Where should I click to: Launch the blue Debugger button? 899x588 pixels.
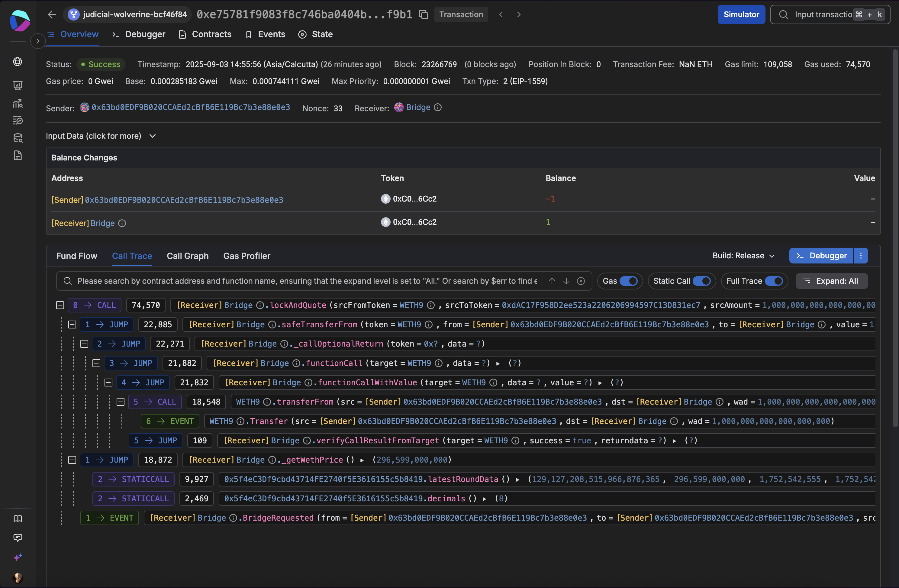[x=821, y=256]
